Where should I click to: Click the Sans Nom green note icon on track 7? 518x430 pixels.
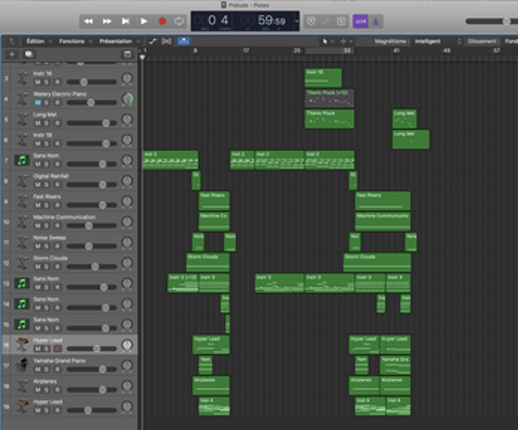22,160
